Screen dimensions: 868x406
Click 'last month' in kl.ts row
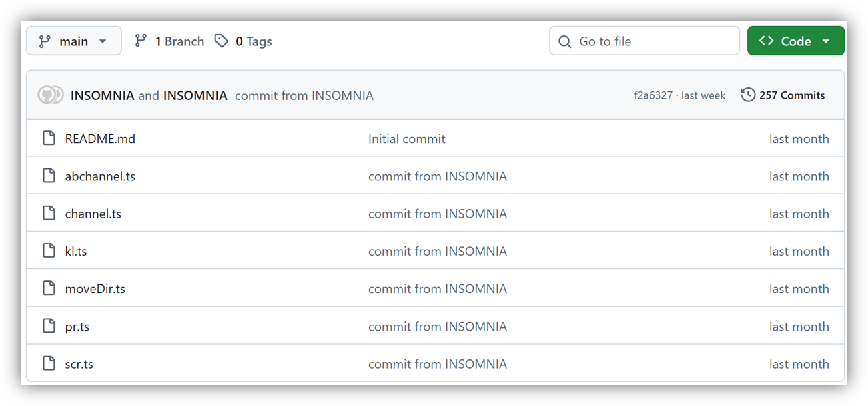pyautogui.click(x=799, y=251)
